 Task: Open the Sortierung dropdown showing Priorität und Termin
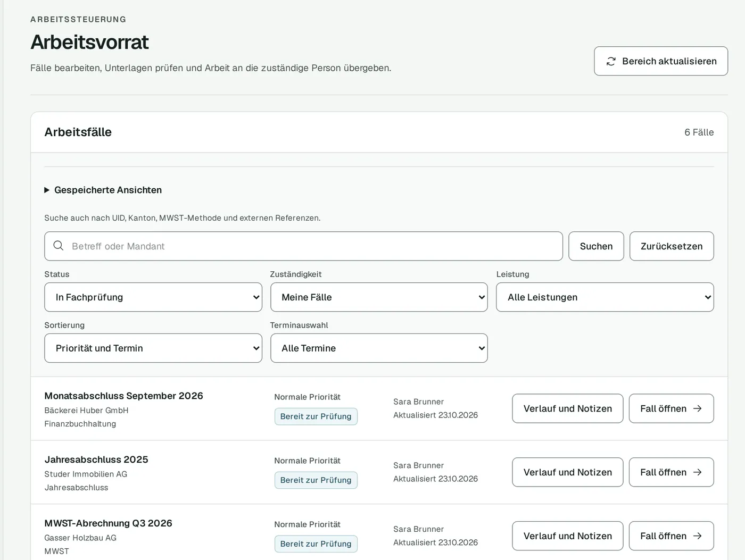[x=153, y=348]
